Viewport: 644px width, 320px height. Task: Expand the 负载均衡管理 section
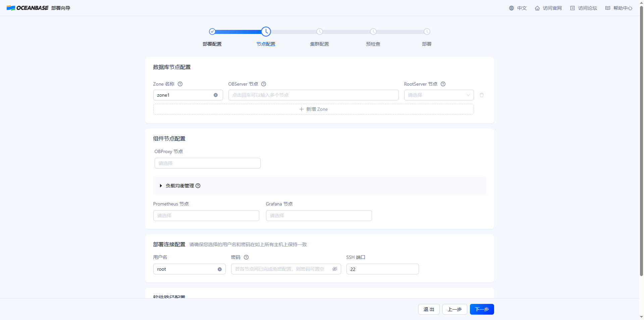[161, 186]
